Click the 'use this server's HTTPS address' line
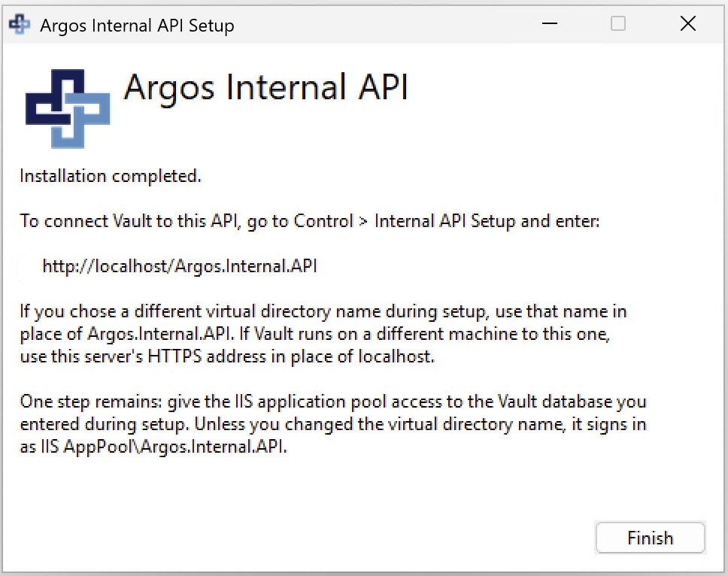This screenshot has width=728, height=576. tap(227, 356)
